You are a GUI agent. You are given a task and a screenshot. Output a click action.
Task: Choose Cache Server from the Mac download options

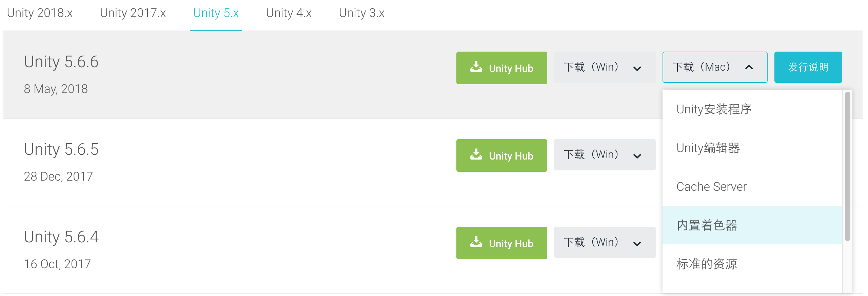coord(711,186)
